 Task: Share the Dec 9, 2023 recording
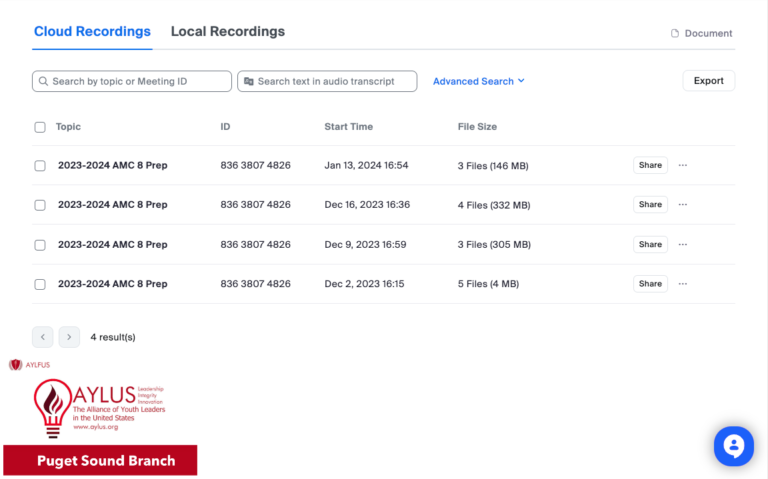tap(650, 244)
